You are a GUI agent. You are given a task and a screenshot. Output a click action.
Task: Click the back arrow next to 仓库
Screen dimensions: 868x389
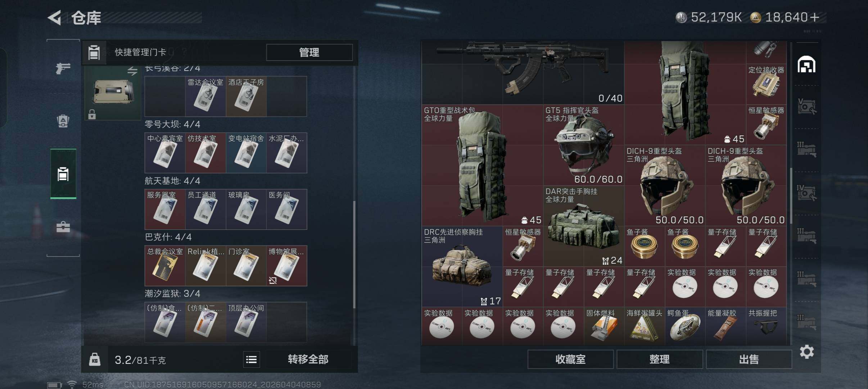[55, 18]
